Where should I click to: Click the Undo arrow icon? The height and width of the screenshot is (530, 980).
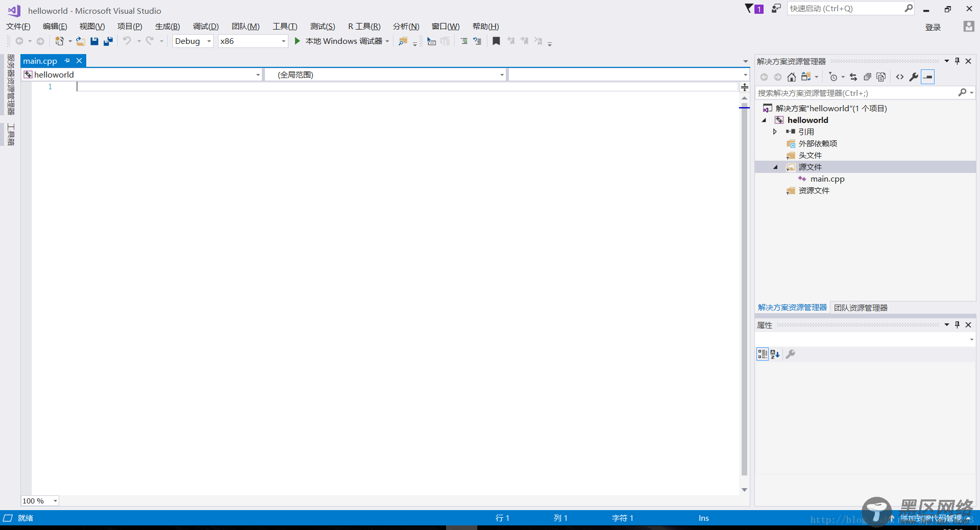coord(127,41)
